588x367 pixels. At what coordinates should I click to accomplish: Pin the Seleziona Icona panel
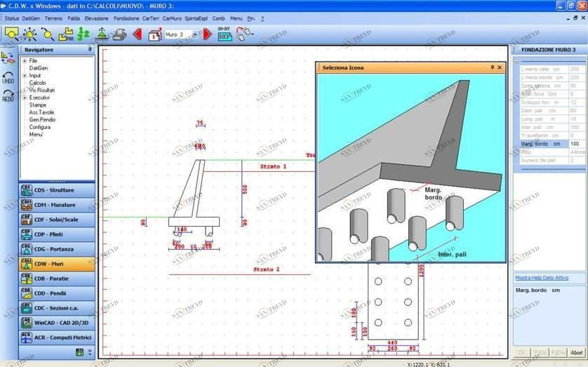coord(492,67)
